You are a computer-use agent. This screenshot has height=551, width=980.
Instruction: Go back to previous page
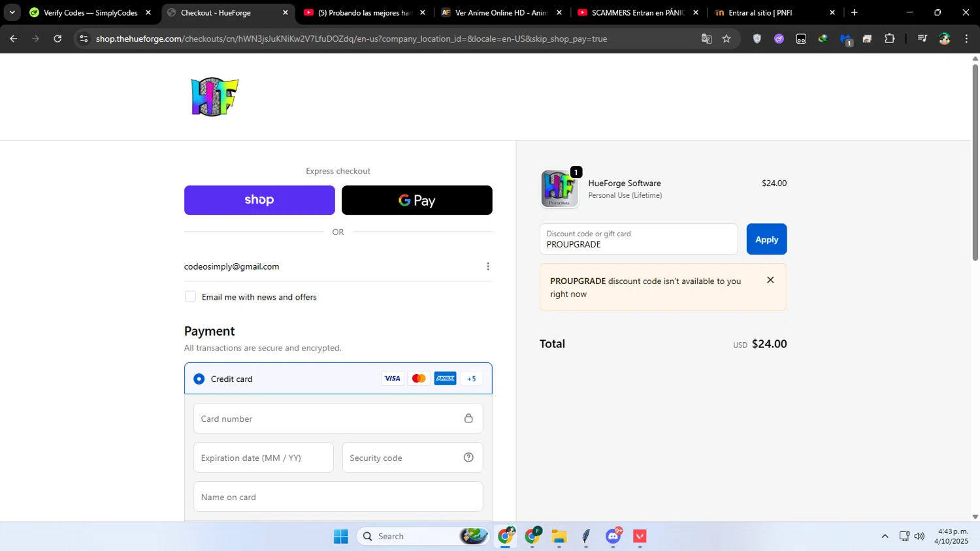pos(14,39)
